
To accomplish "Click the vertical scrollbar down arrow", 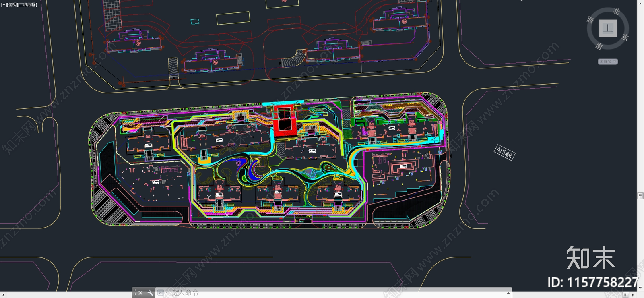I will pyautogui.click(x=640, y=288).
